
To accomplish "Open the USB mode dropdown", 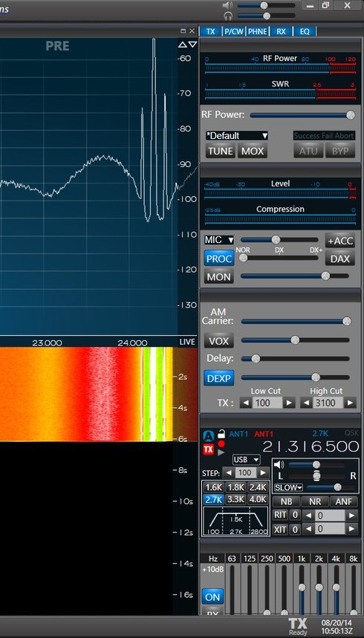I will tap(247, 460).
